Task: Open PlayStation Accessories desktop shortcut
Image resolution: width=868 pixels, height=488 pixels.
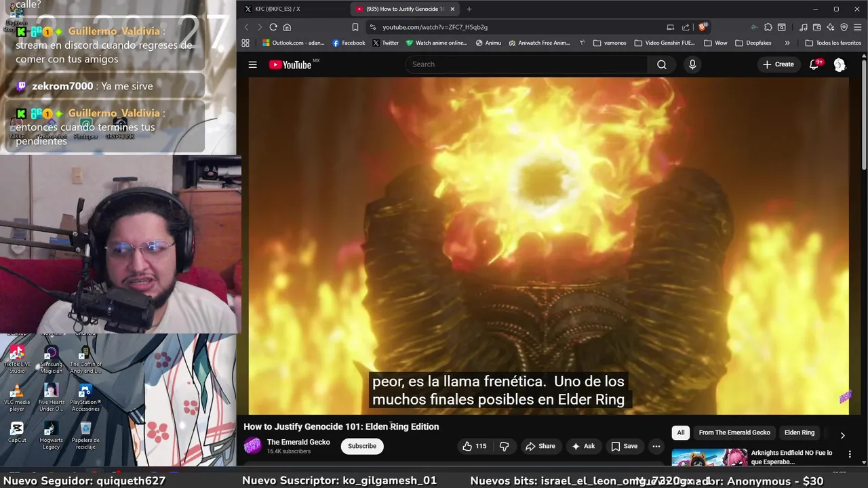Action: [85, 398]
